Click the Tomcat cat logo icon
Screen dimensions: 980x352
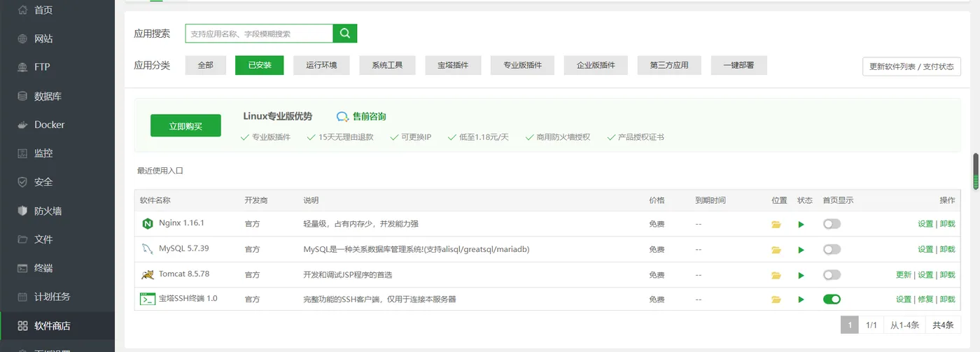(147, 274)
